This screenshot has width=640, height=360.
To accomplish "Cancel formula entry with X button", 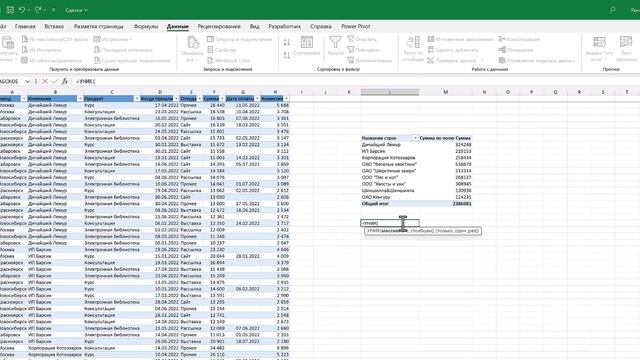I will point(45,82).
